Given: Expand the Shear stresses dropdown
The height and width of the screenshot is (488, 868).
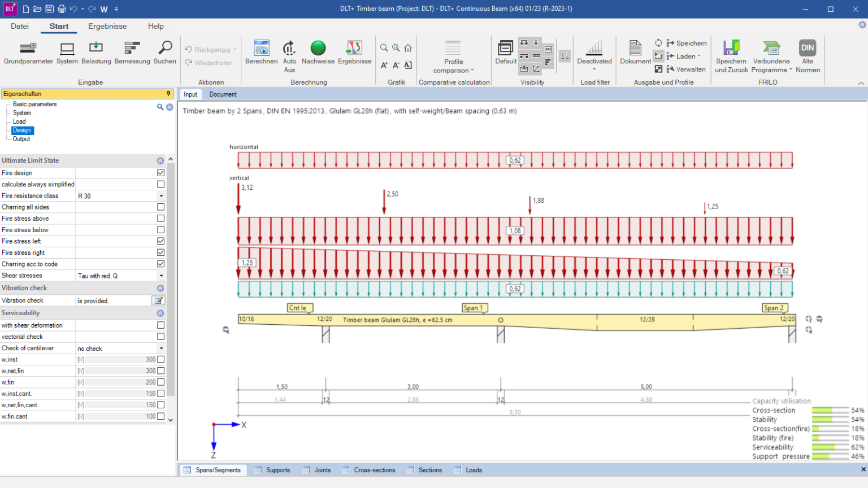Looking at the screenshot, I should point(161,276).
